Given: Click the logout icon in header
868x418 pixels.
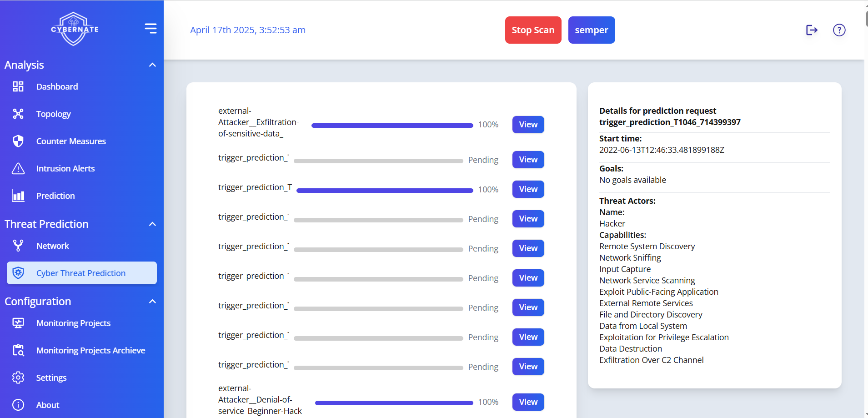Looking at the screenshot, I should coord(812,30).
